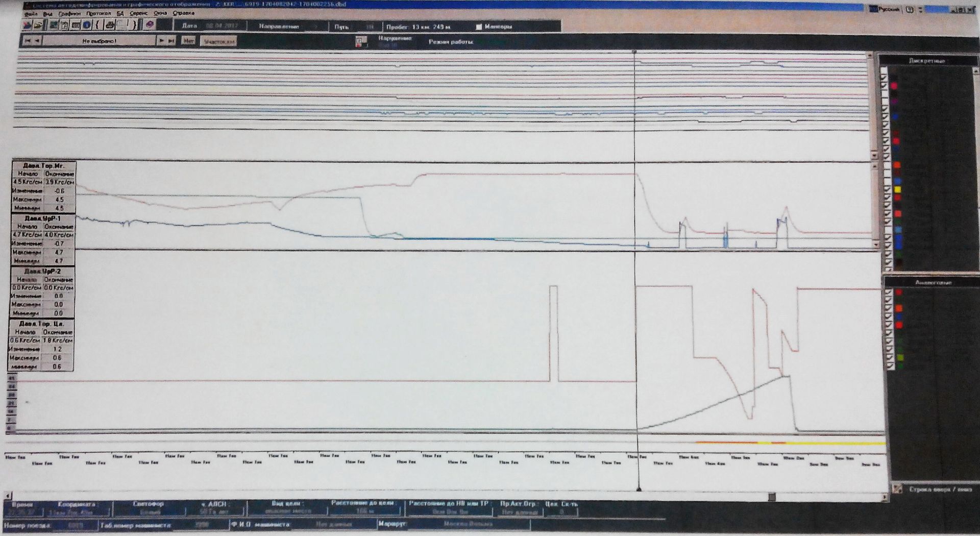Click the open folder toolbar icon
Viewport: 980px width, 536px height.
[x=38, y=25]
